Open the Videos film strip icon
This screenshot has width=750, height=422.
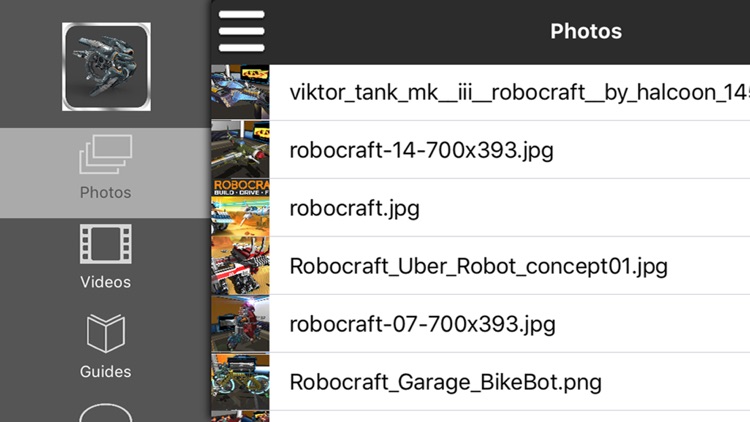pos(106,244)
